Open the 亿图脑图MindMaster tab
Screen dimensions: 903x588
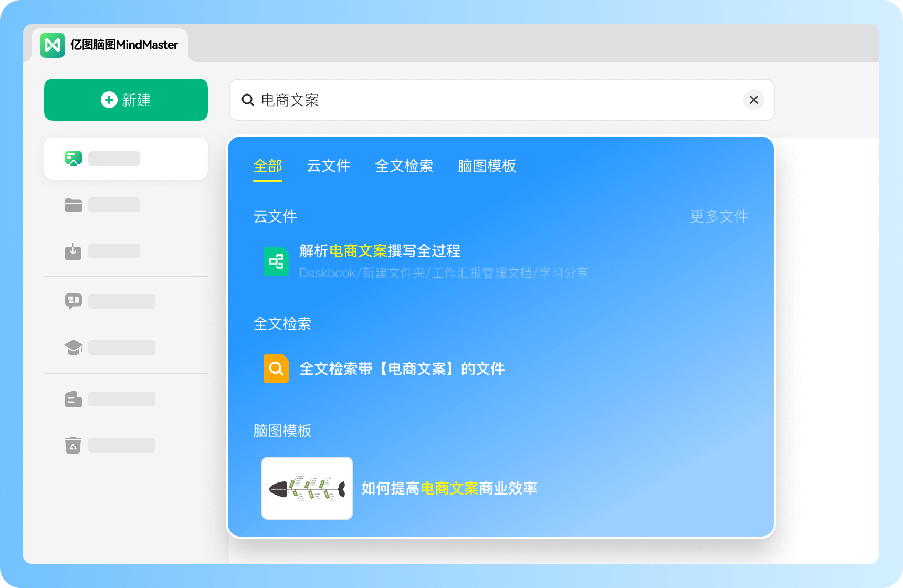tap(110, 45)
